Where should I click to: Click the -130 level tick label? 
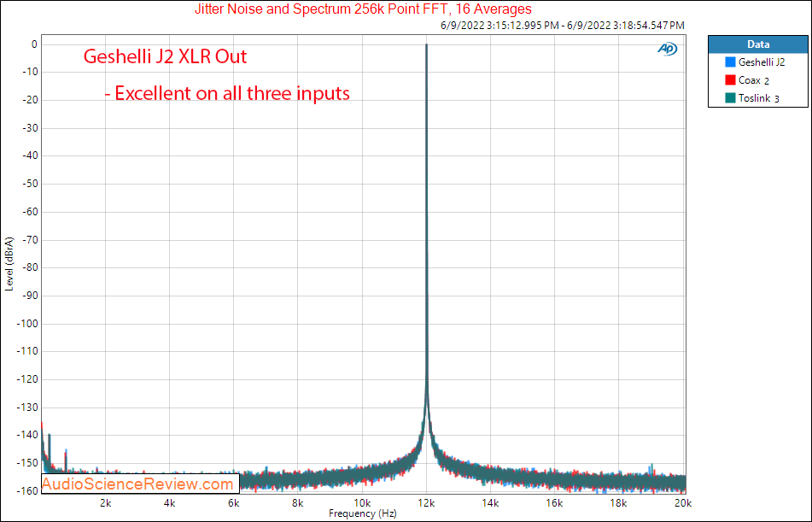click(x=28, y=408)
